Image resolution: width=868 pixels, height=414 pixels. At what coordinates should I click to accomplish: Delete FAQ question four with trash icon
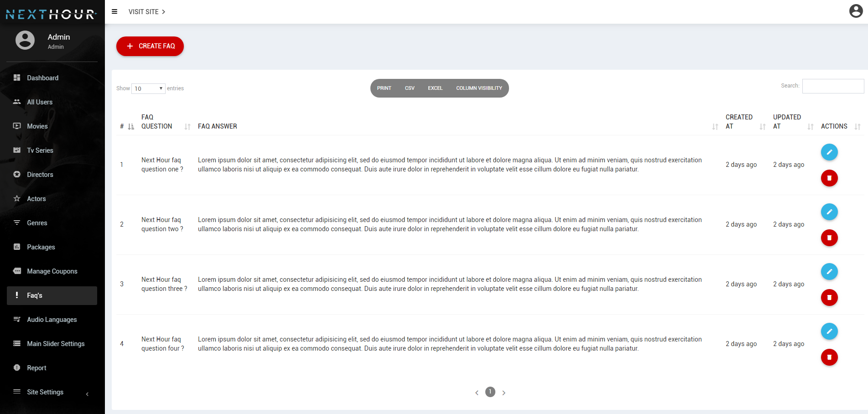click(829, 357)
